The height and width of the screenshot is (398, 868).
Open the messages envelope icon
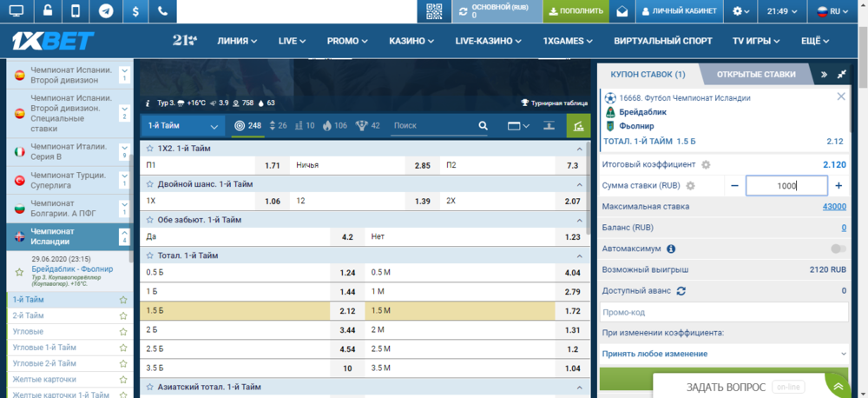(x=622, y=11)
